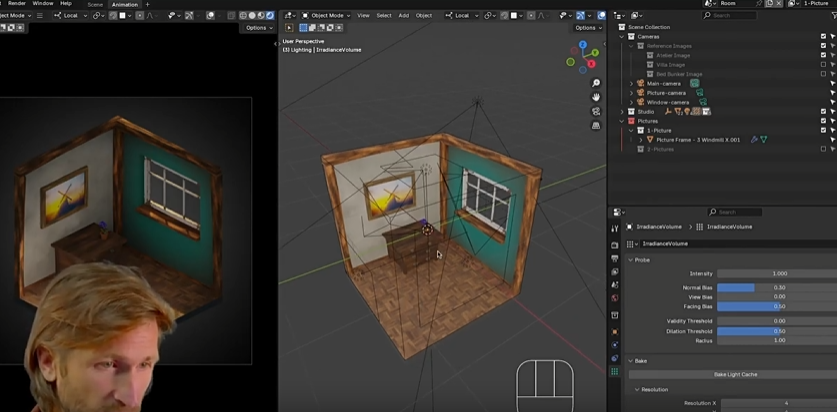The image size is (837, 412).
Task: Open the viewport Options button
Action: click(586, 28)
